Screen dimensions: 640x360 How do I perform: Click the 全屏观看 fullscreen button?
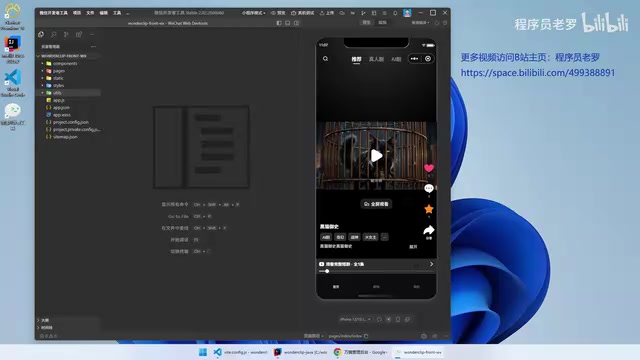[x=376, y=204]
